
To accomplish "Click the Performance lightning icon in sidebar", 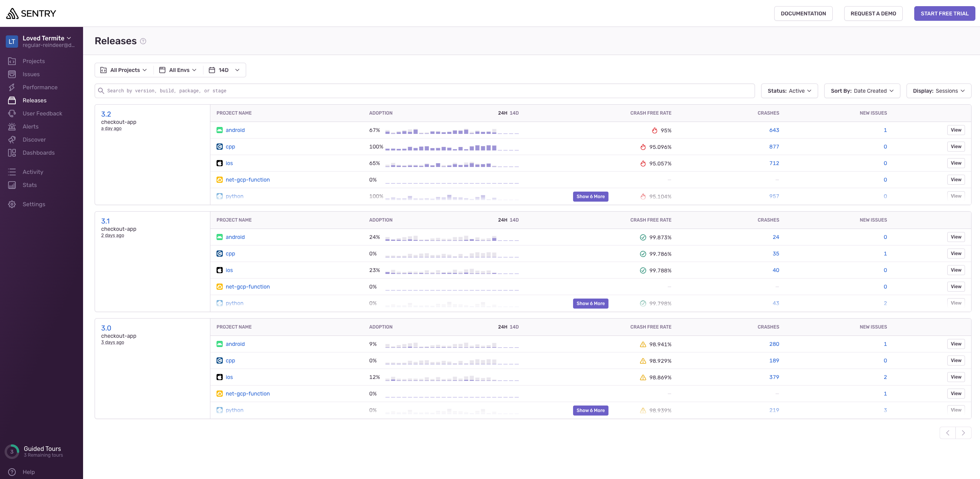I will point(12,87).
